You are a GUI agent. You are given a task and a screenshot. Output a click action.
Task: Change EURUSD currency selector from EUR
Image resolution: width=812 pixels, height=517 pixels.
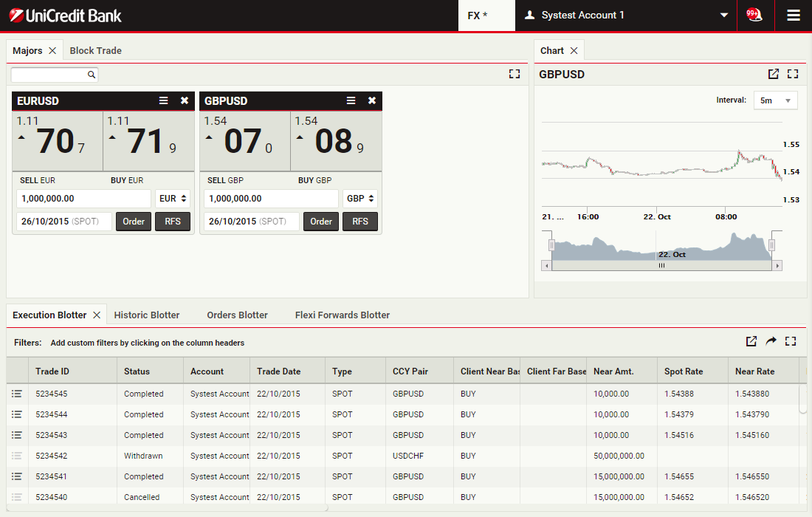[173, 199]
